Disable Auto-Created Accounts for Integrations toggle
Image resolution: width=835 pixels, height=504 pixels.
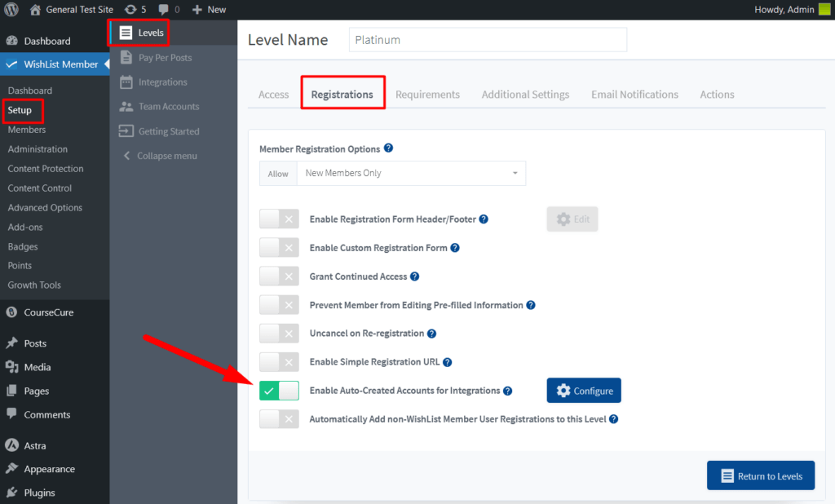point(279,391)
